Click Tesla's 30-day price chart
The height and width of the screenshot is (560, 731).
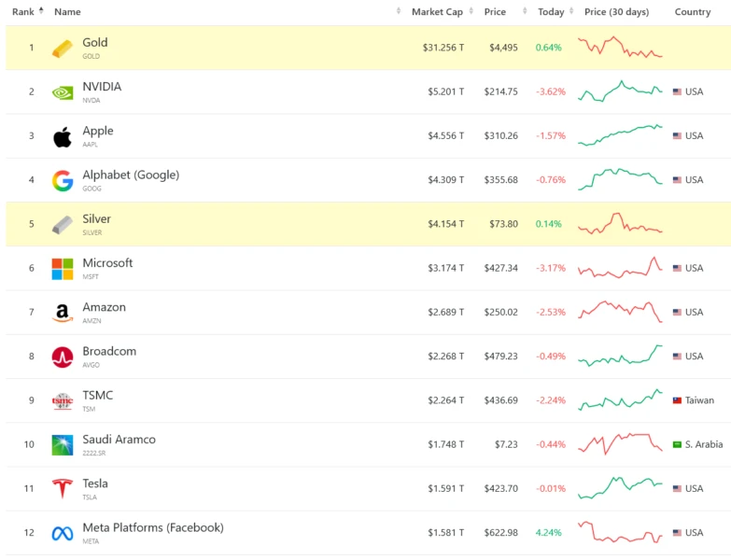tap(620, 488)
